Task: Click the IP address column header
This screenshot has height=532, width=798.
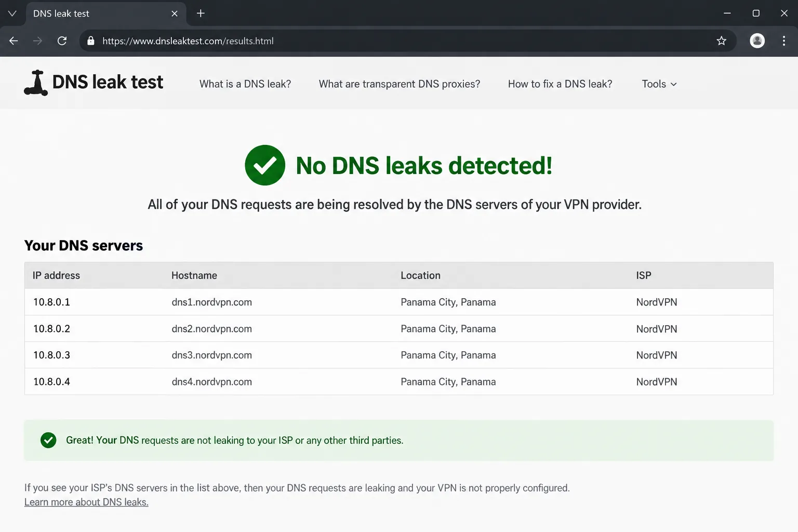Action: 56,275
